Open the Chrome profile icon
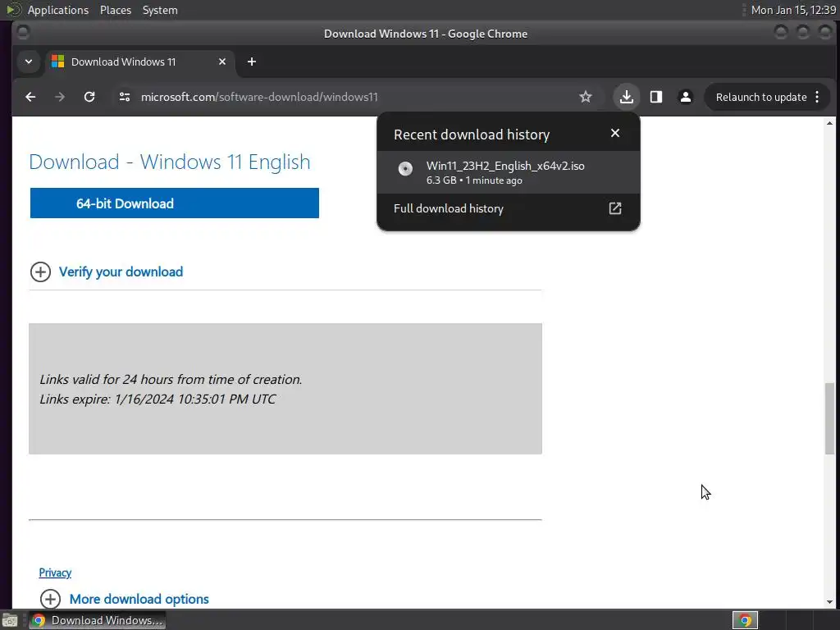The height and width of the screenshot is (630, 840). (685, 97)
